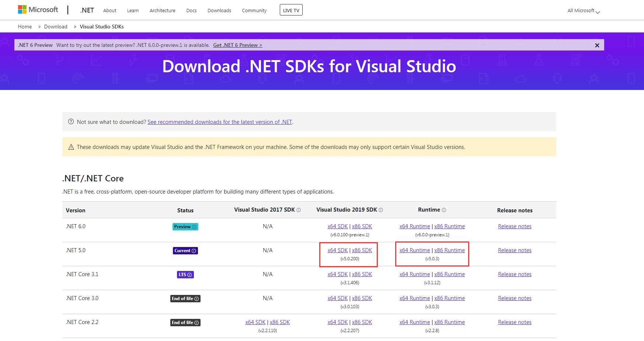
Task: Open .NET 6.0 Release notes
Action: [x=515, y=226]
